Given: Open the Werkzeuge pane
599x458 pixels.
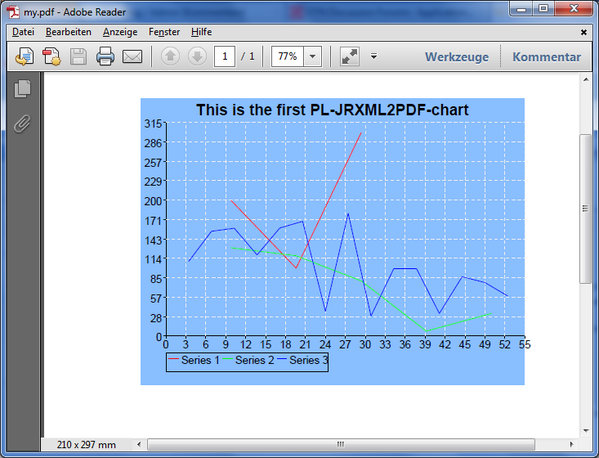Looking at the screenshot, I should (x=457, y=57).
